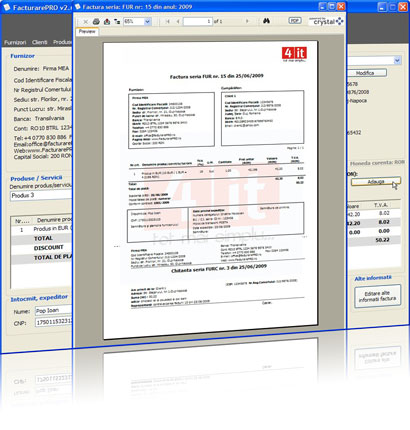Click the TOTAL row label

[x=43, y=238]
